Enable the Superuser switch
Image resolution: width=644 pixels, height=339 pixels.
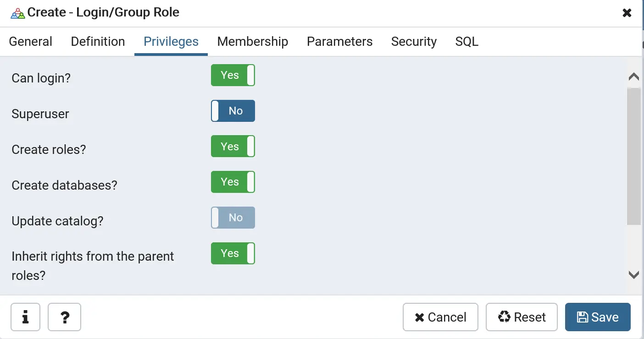(233, 111)
